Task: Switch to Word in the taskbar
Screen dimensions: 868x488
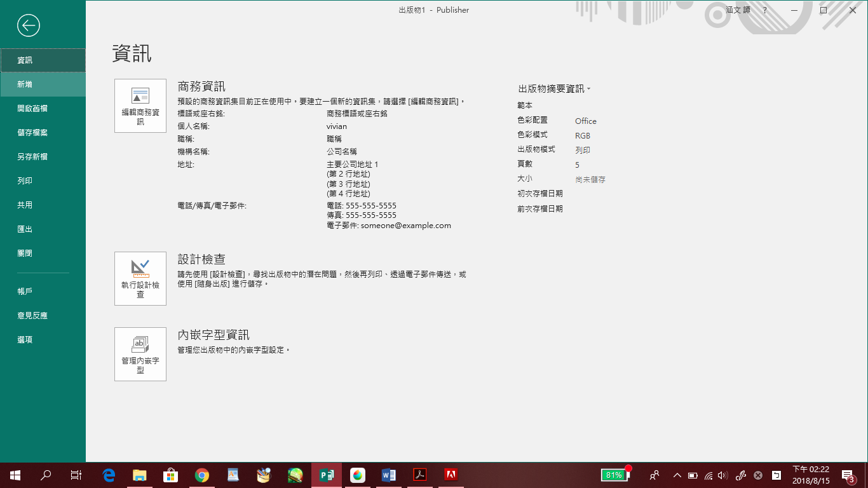Action: [x=389, y=475]
